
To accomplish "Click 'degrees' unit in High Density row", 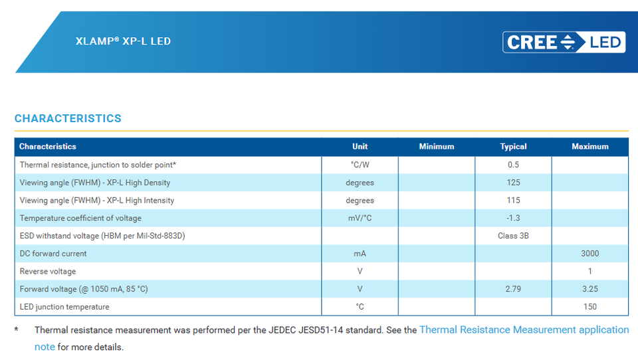I will (x=360, y=183).
